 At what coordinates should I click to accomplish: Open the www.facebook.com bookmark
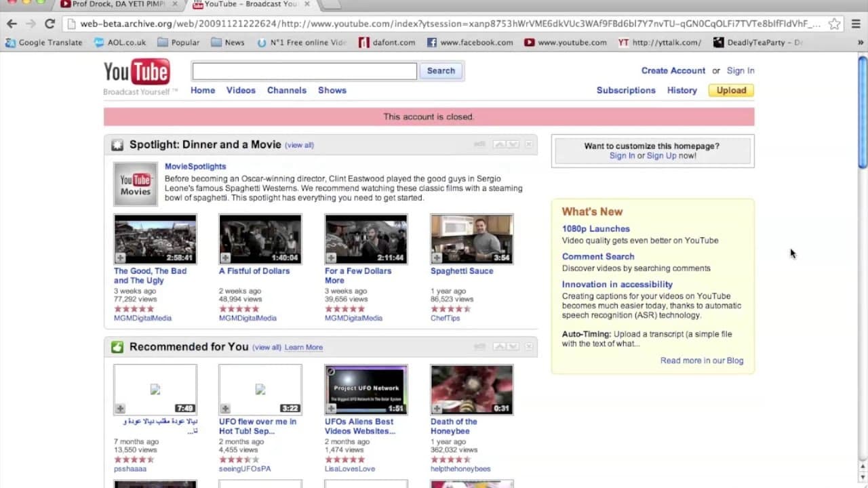click(470, 43)
